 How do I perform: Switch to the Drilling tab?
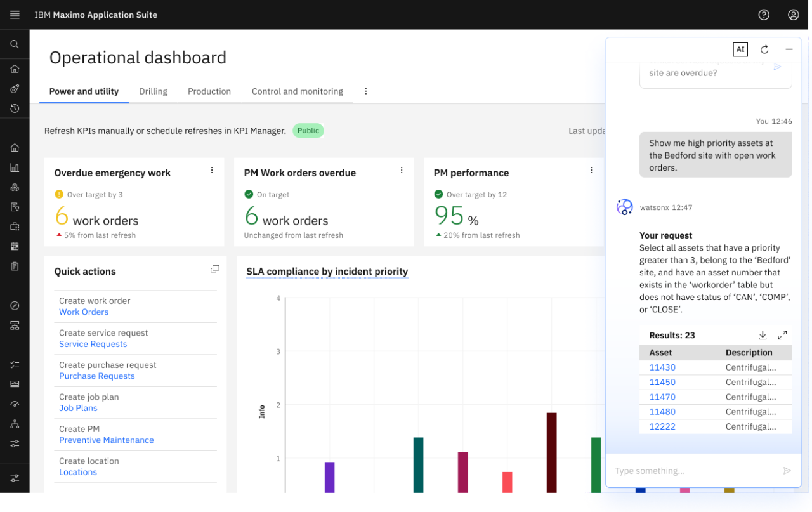pos(154,91)
